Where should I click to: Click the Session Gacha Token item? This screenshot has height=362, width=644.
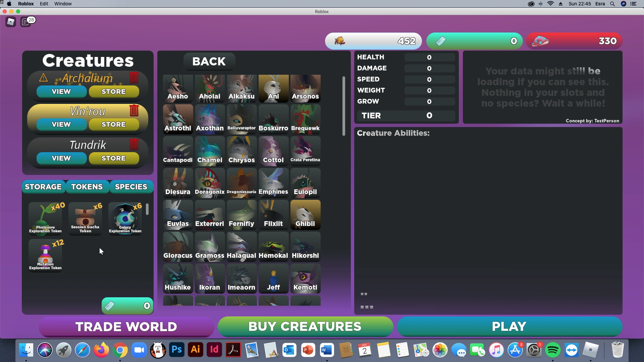(x=85, y=218)
